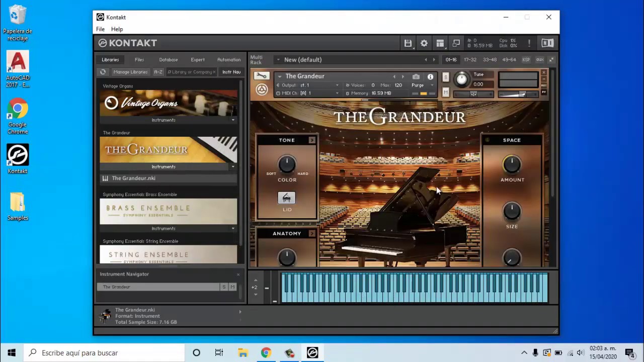This screenshot has height=362, width=644.
Task: Click the refresh libraries icon
Action: [x=103, y=72]
